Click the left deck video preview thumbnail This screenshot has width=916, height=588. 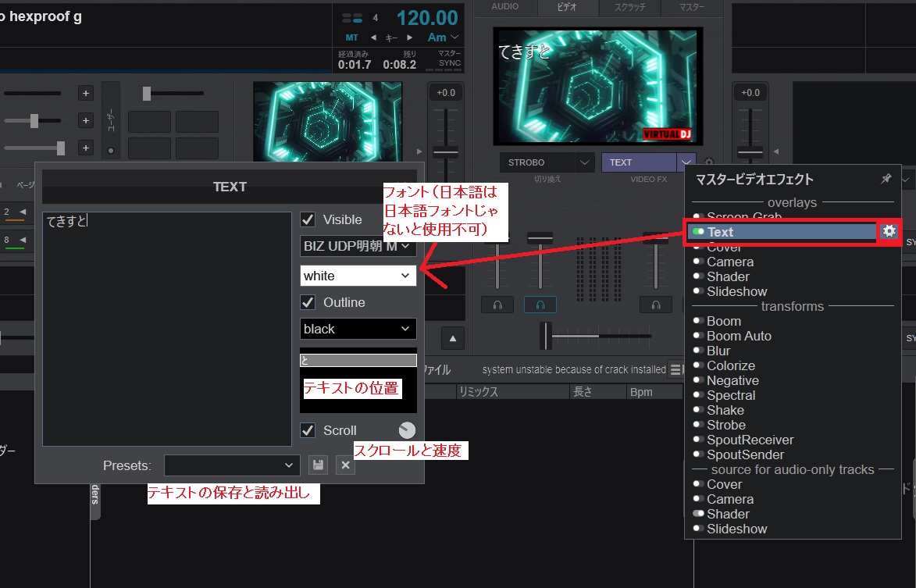click(327, 122)
